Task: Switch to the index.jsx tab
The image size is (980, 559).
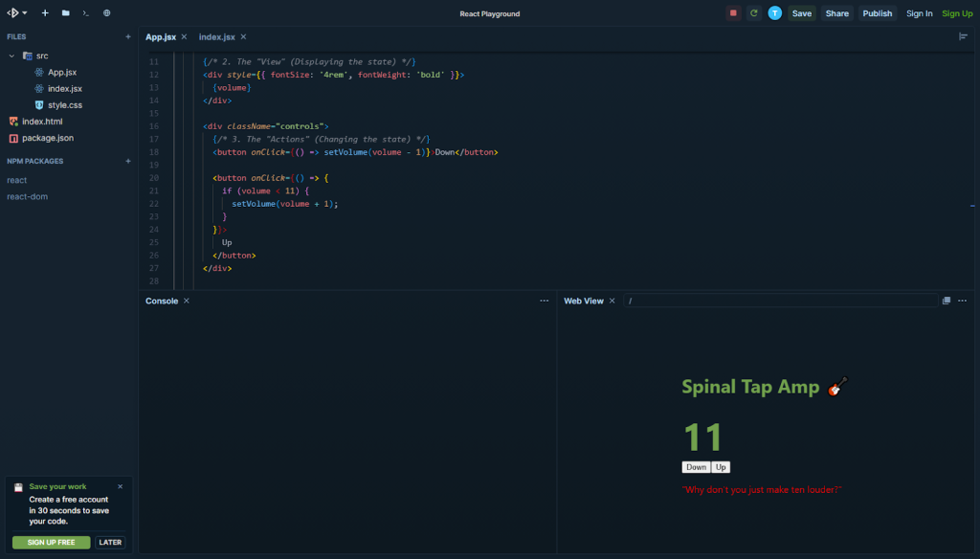Action: pyautogui.click(x=214, y=35)
